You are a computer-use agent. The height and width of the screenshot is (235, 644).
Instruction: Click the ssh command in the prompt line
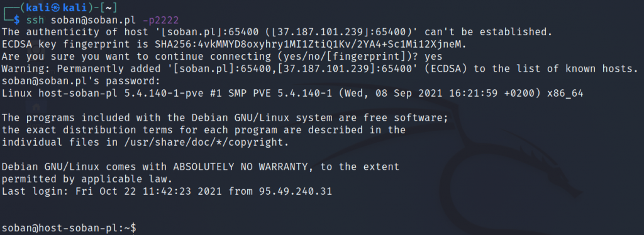click(36, 19)
